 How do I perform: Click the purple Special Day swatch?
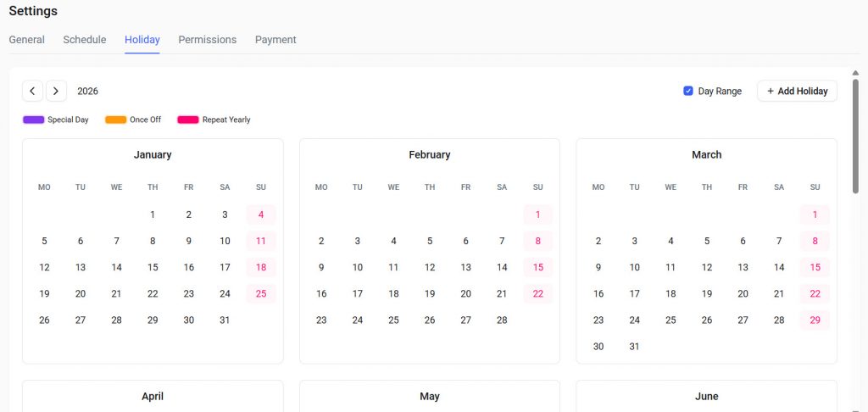coord(34,120)
